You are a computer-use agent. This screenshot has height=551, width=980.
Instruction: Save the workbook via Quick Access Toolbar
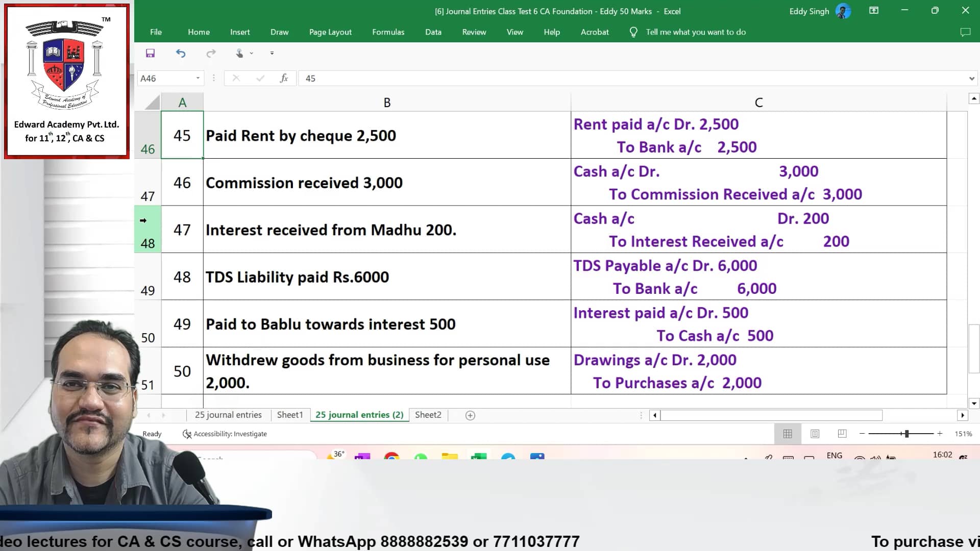pos(150,53)
